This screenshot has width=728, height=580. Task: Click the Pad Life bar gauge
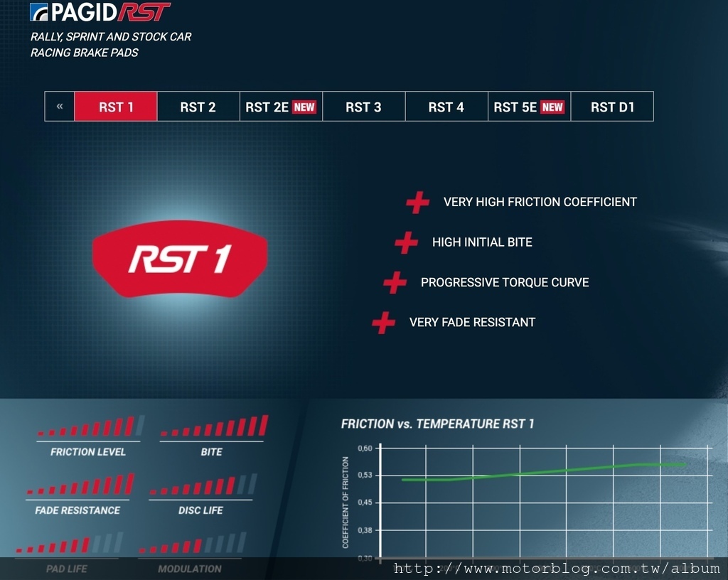(x=70, y=542)
